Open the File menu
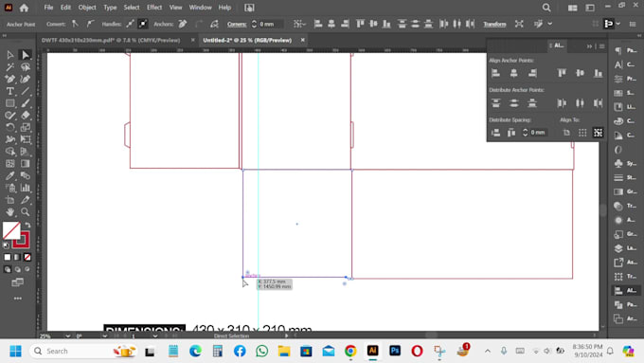 pos(48,8)
